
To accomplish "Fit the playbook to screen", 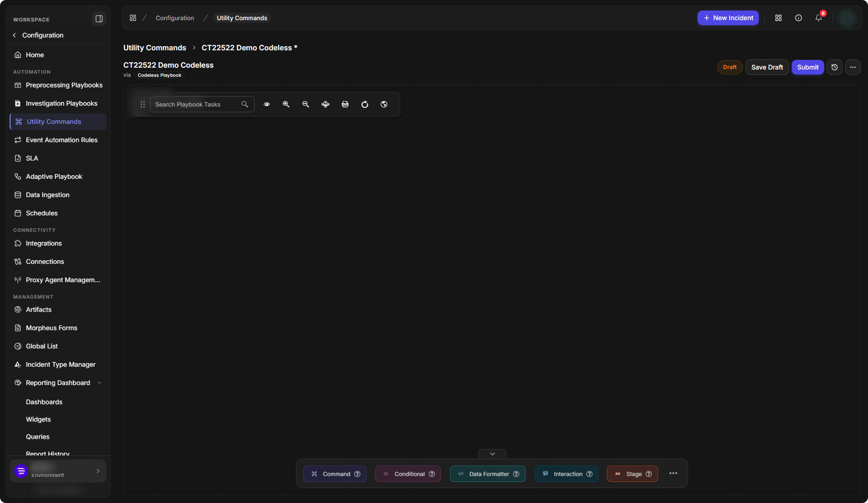I will (x=325, y=104).
